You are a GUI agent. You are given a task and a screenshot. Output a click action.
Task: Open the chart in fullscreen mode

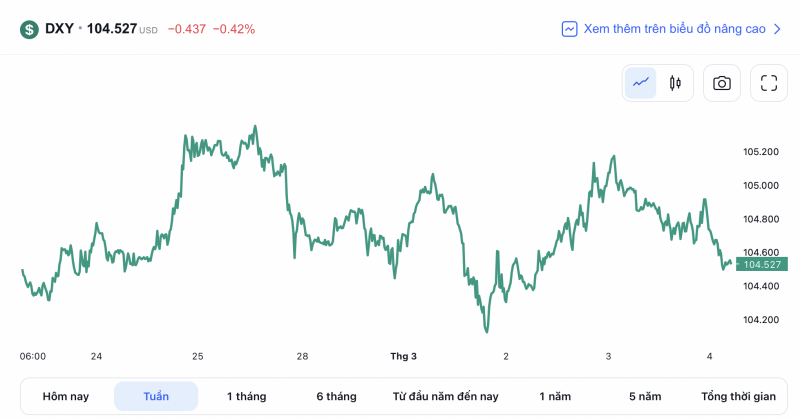coord(768,84)
